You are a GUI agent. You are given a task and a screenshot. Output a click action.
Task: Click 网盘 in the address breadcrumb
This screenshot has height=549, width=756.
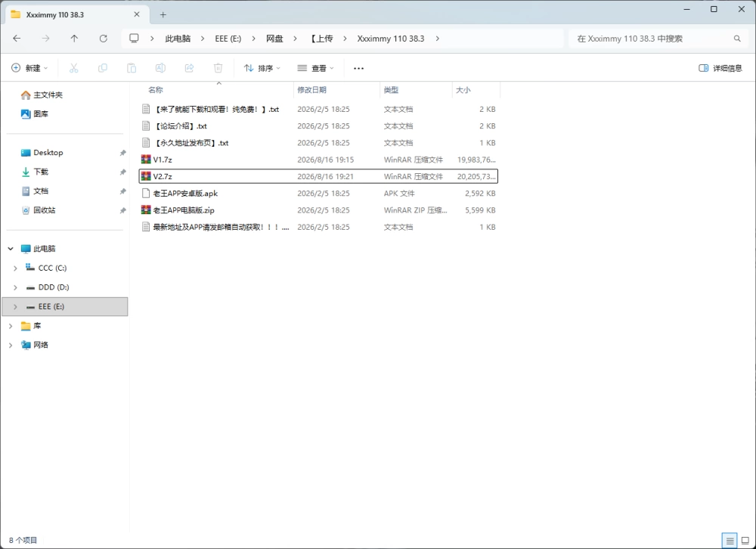tap(274, 39)
